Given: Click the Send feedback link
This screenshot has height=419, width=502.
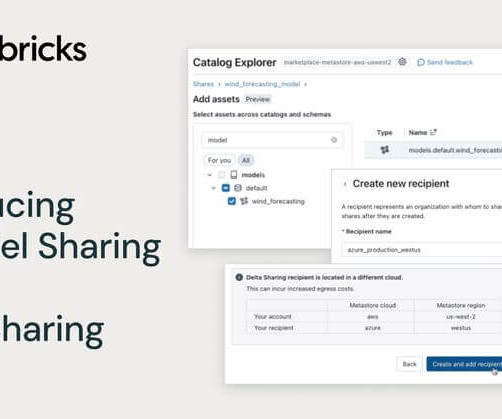Looking at the screenshot, I should click(x=449, y=62).
